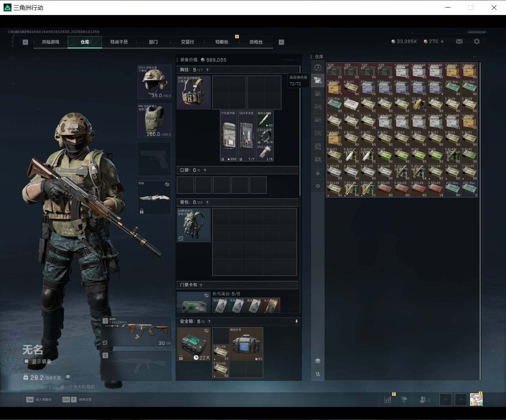Click the help icon next to 口袋
Image resolution: width=506 pixels, height=420 pixels.
tap(205, 170)
